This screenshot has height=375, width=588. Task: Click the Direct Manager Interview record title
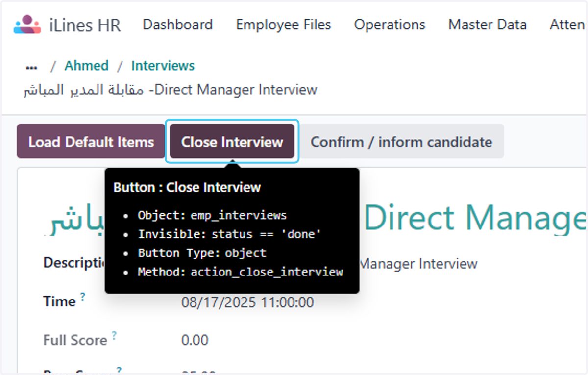point(171,90)
